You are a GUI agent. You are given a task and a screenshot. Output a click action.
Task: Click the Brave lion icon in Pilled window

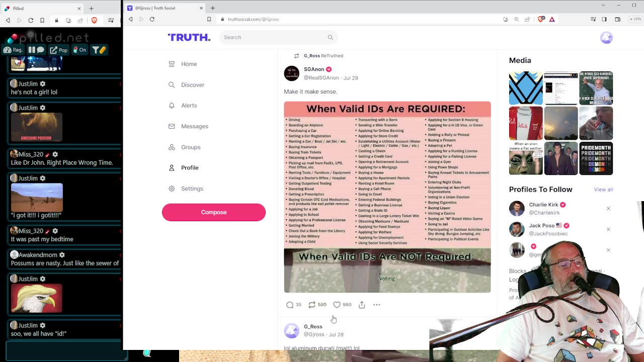pos(94,20)
